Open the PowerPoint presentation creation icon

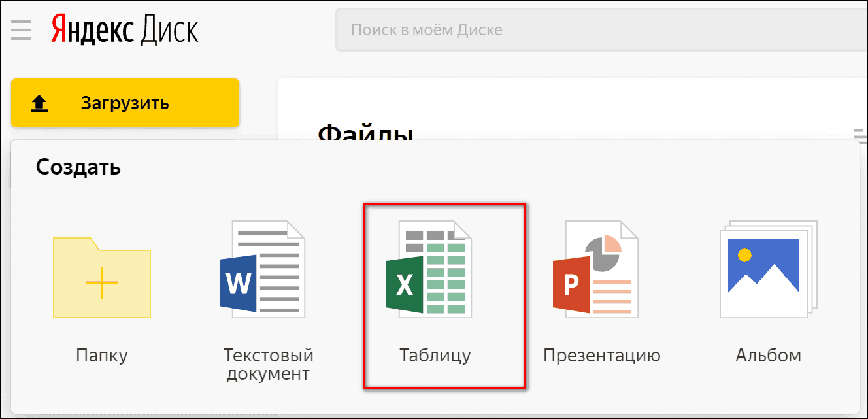point(595,269)
